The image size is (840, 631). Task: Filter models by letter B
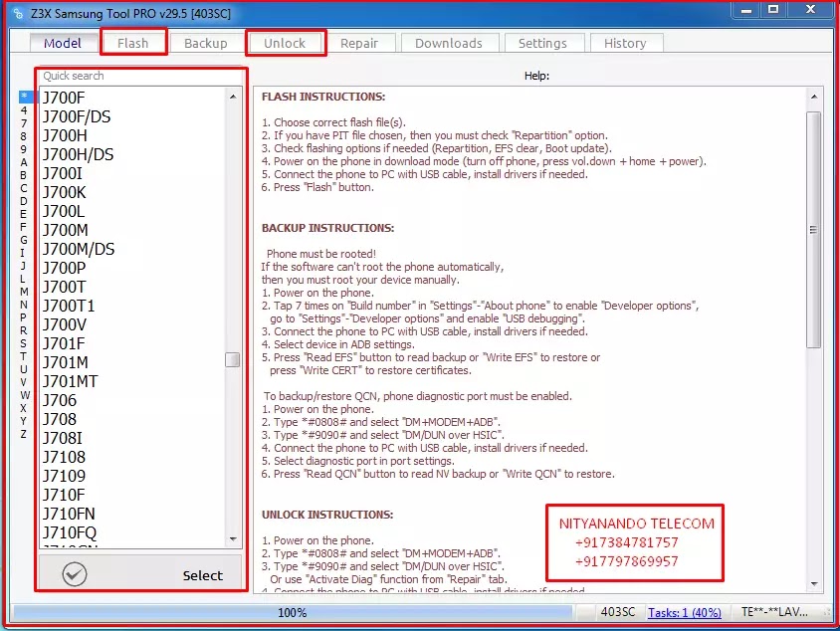coord(24,175)
